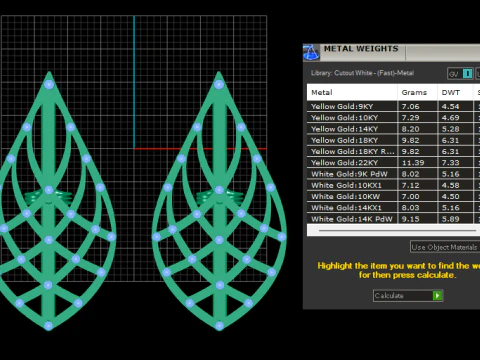Viewport: 480px width, 360px height.
Task: Click the 7.33 DWT value
Action: (x=450, y=163)
